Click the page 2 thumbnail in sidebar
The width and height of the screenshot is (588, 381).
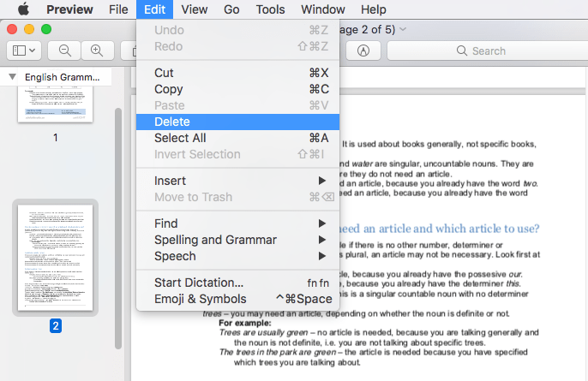click(x=56, y=259)
